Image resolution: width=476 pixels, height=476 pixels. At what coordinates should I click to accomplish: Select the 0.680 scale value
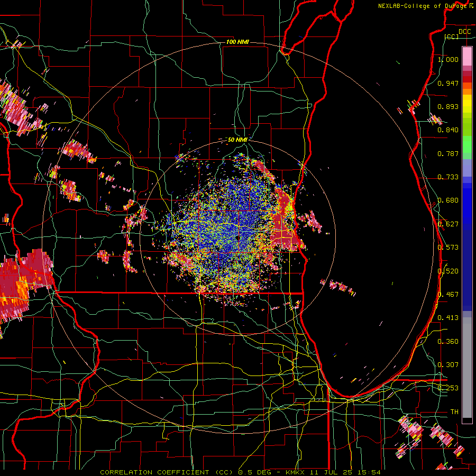click(448, 200)
